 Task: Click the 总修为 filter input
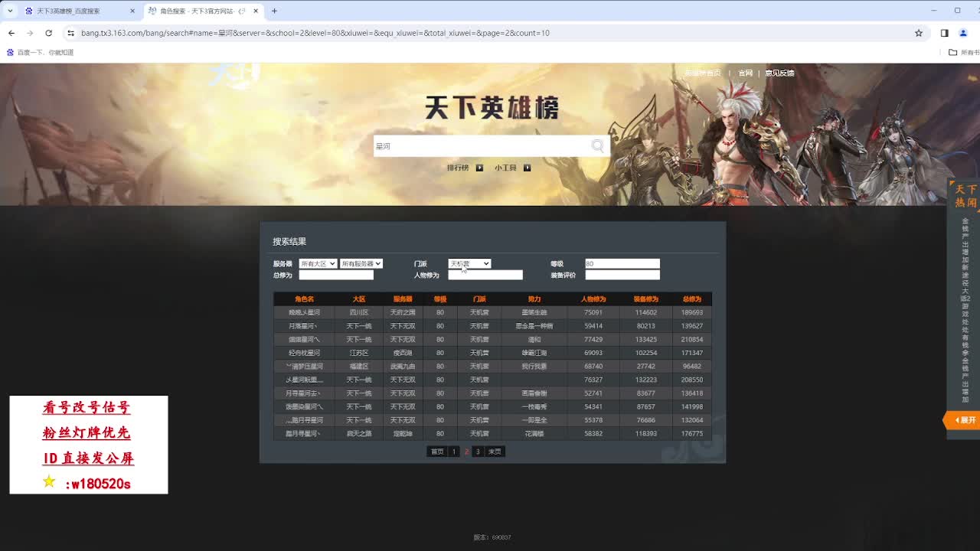click(x=336, y=275)
